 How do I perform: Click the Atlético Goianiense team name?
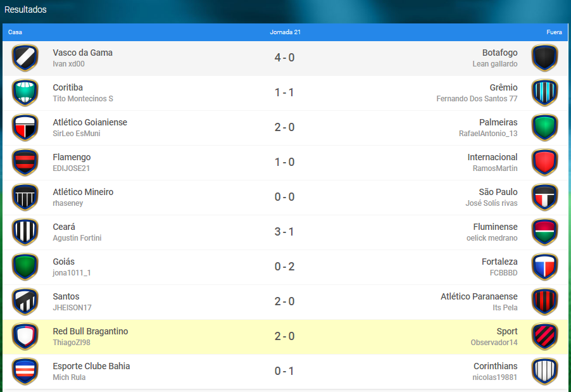[x=90, y=122]
